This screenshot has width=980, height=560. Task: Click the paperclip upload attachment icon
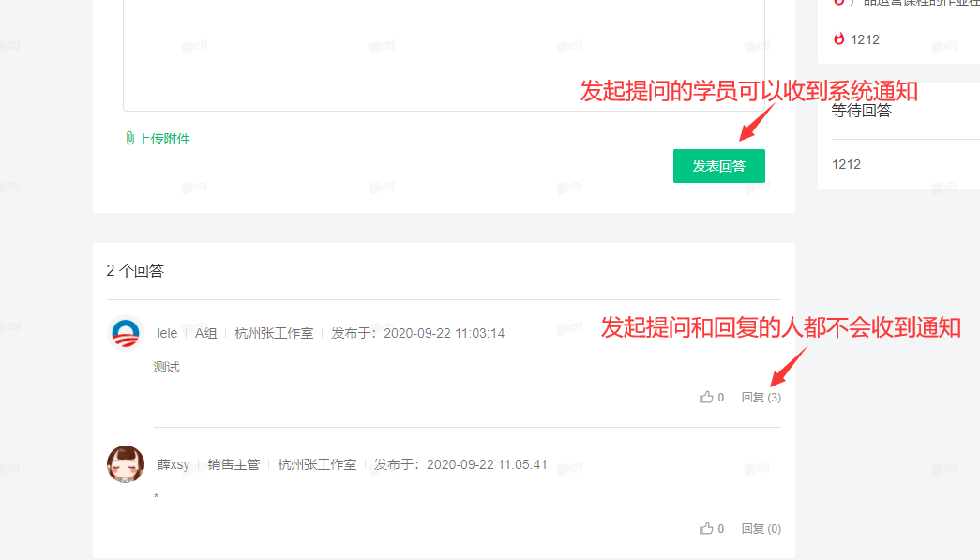point(130,138)
